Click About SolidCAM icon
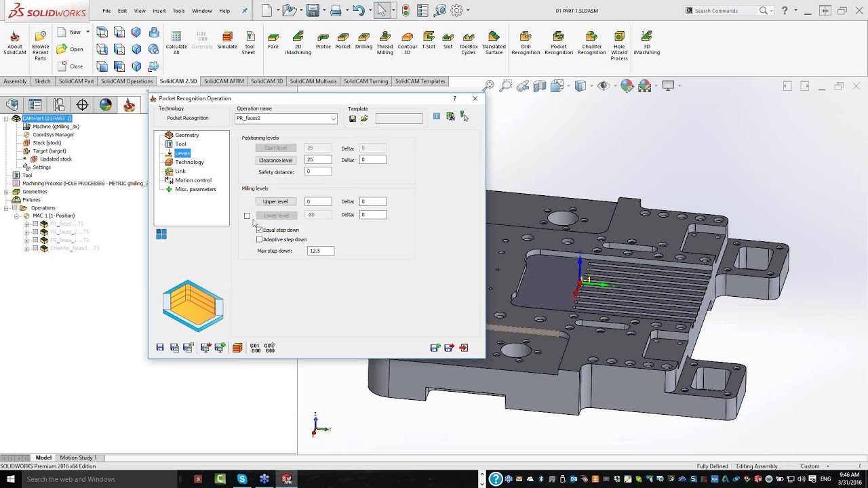The image size is (868, 488). point(15,43)
